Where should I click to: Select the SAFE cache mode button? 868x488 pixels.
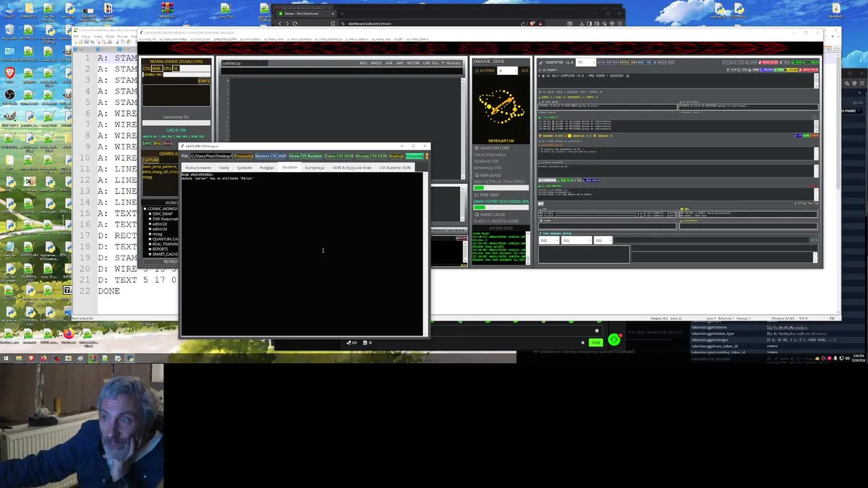pyautogui.click(x=146, y=143)
